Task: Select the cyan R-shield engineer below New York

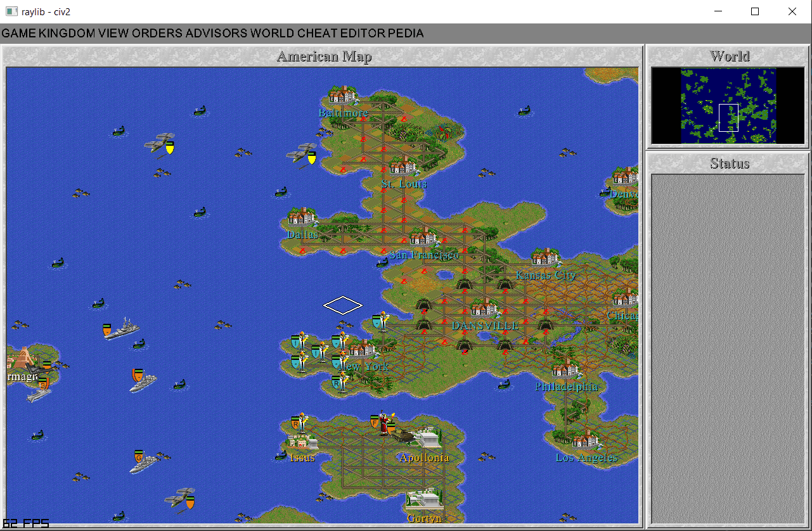Action: 340,382
